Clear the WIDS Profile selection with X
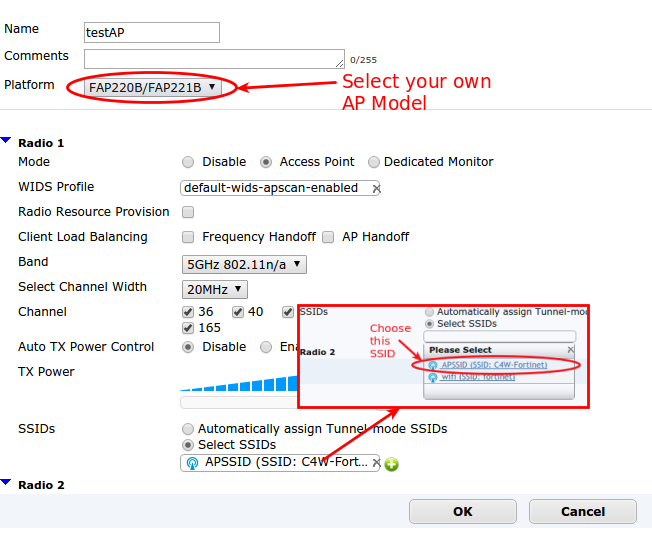This screenshot has height=536, width=652. [x=376, y=189]
